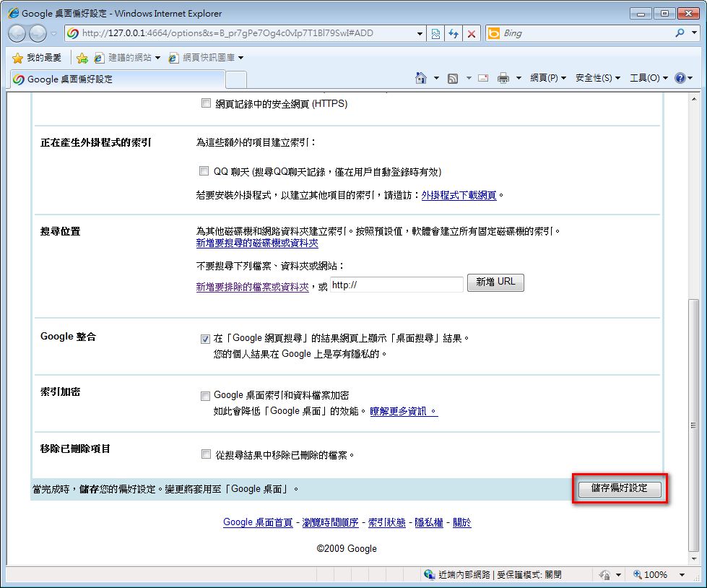
Task: Click the Google Desktop swirl icon in address bar
Action: tap(73, 33)
